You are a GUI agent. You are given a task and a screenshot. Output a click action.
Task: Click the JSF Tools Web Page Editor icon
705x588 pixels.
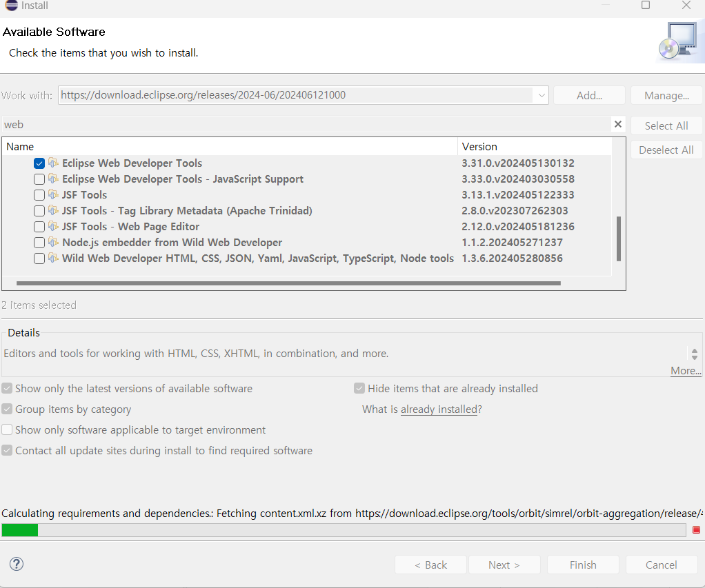[x=54, y=226]
